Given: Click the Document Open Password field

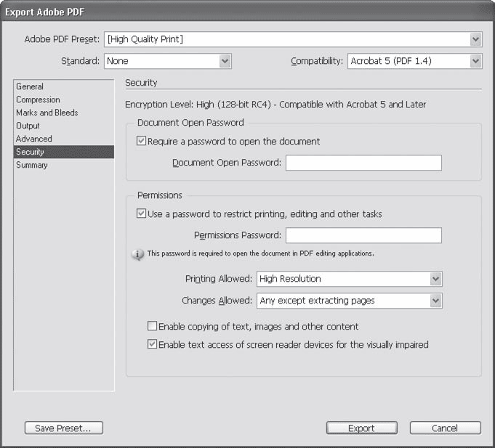Looking at the screenshot, I should 363,163.
